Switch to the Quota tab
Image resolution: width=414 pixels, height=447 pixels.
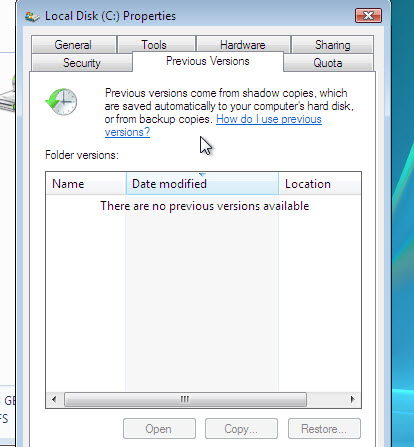(328, 63)
